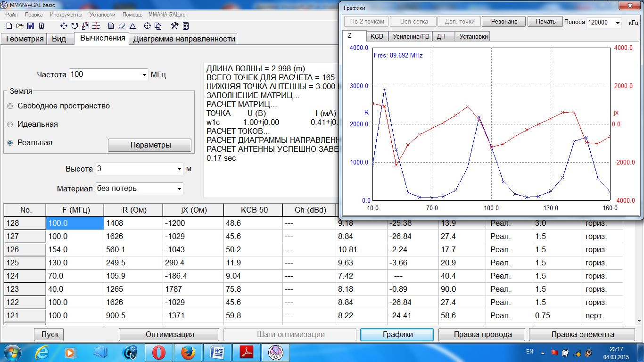Click the Open folder toolbar icon
The image size is (644, 362).
[20, 26]
